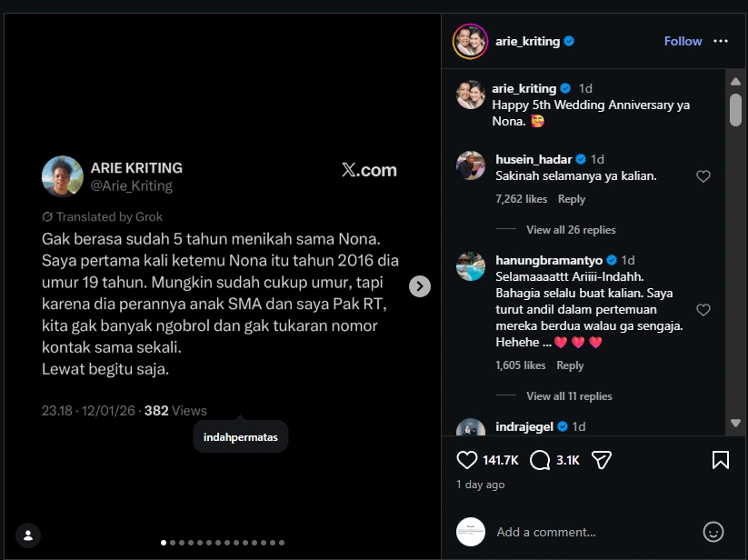Advance to next image with the arrow
Screen dimensions: 748x560
tap(419, 285)
